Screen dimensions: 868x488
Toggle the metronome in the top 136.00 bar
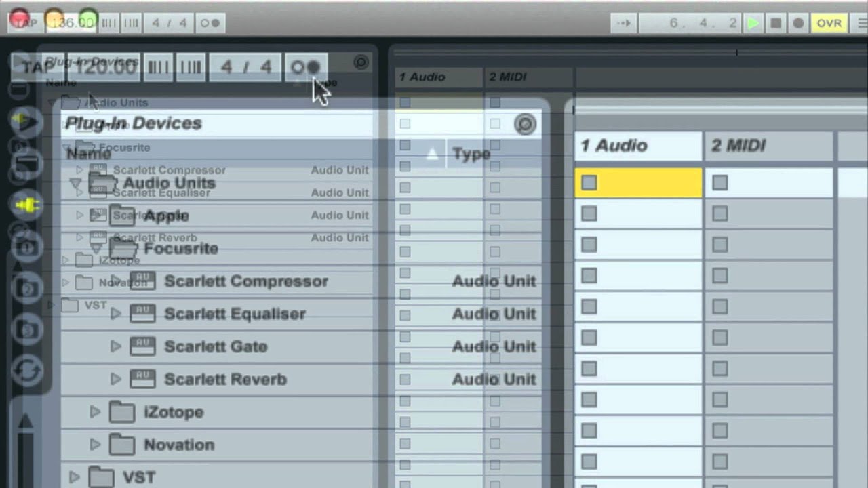(210, 23)
